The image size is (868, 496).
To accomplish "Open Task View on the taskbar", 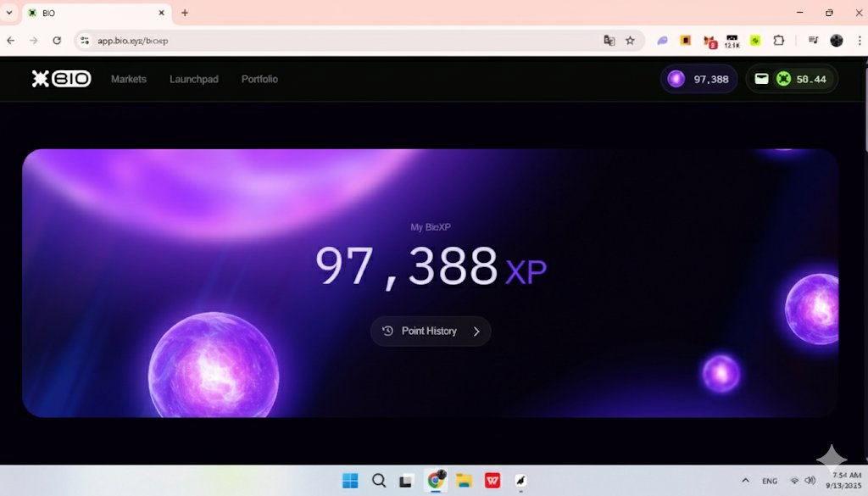I will coord(406,481).
